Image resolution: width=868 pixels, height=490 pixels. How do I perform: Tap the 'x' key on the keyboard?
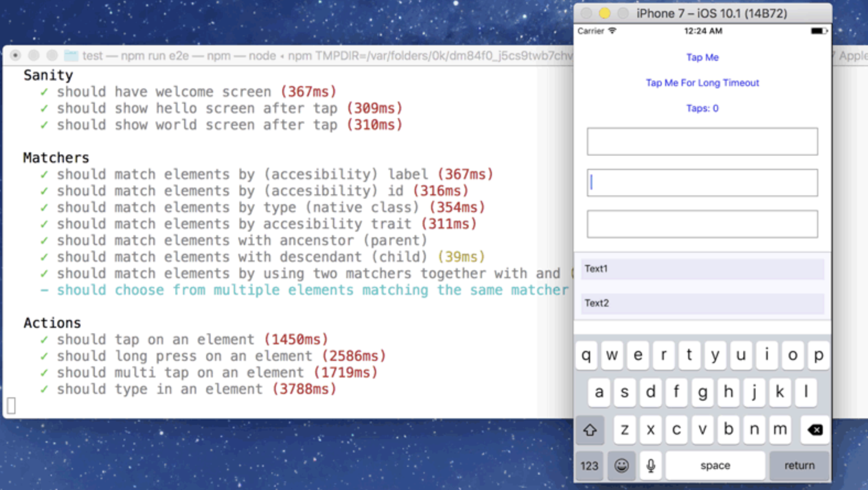pyautogui.click(x=651, y=429)
